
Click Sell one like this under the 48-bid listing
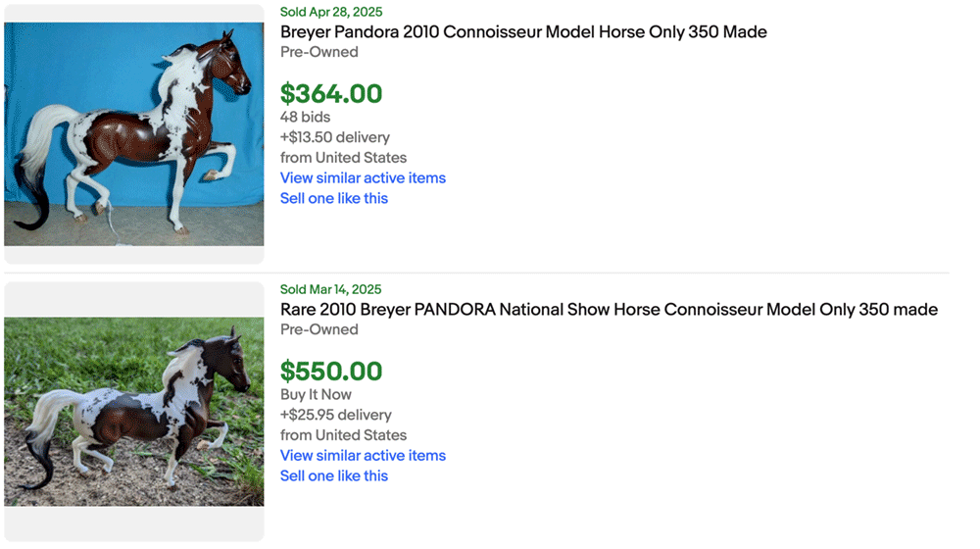click(334, 199)
